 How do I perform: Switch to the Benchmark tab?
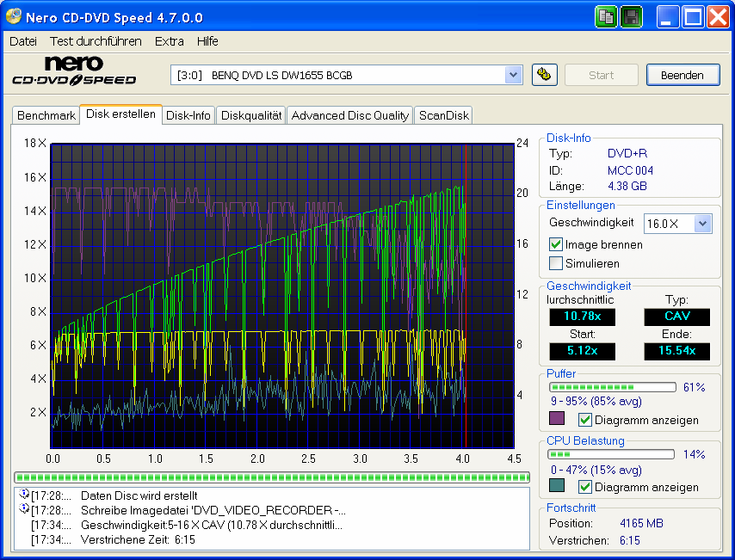click(x=46, y=114)
